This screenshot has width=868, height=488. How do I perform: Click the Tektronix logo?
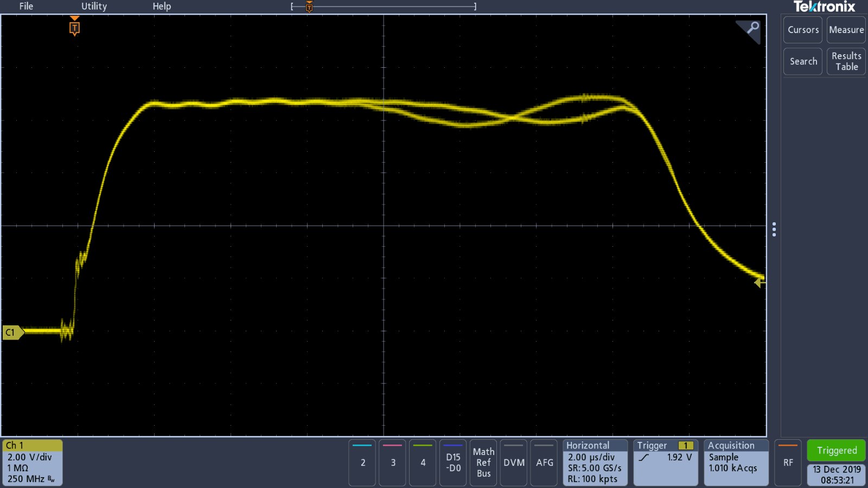(824, 7)
